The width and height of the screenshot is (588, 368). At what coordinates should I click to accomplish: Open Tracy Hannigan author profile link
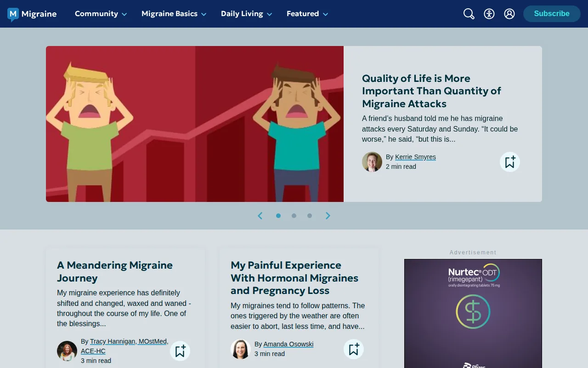click(x=124, y=346)
